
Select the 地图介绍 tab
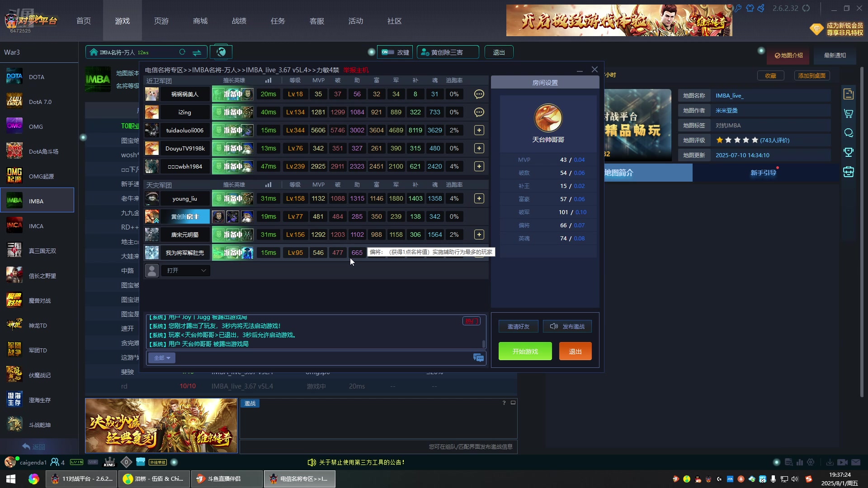(x=788, y=55)
